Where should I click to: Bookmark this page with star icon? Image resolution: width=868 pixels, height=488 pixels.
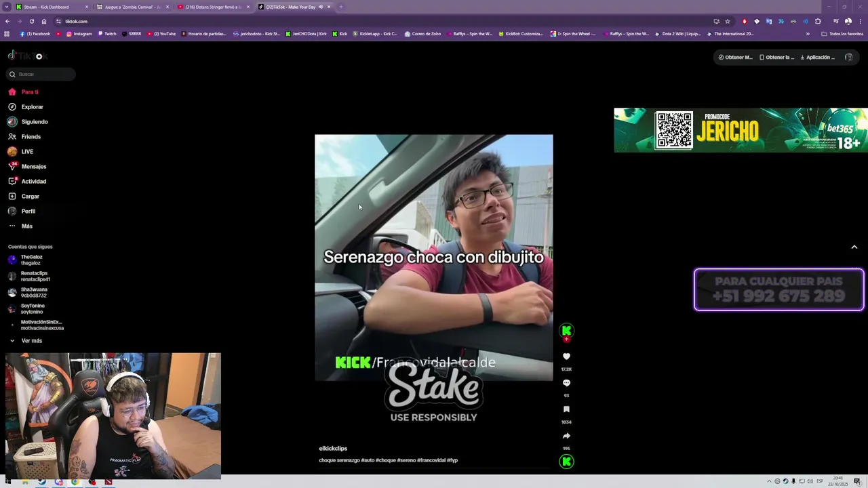[728, 21]
